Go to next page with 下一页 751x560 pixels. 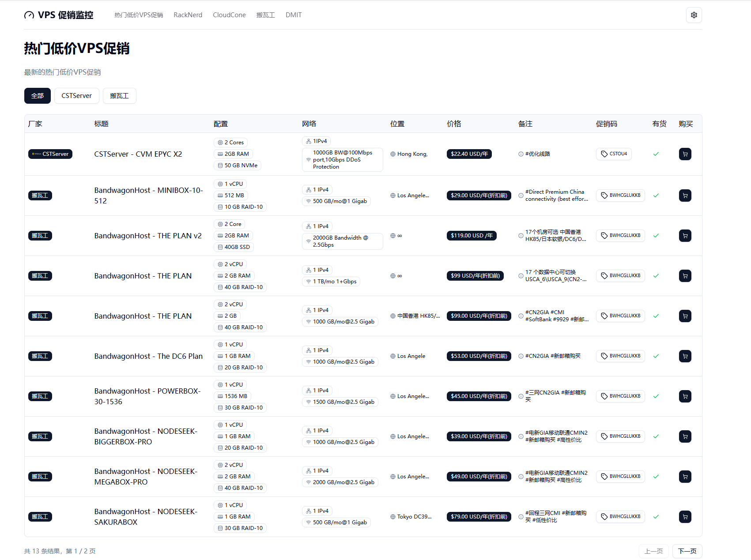point(687,551)
